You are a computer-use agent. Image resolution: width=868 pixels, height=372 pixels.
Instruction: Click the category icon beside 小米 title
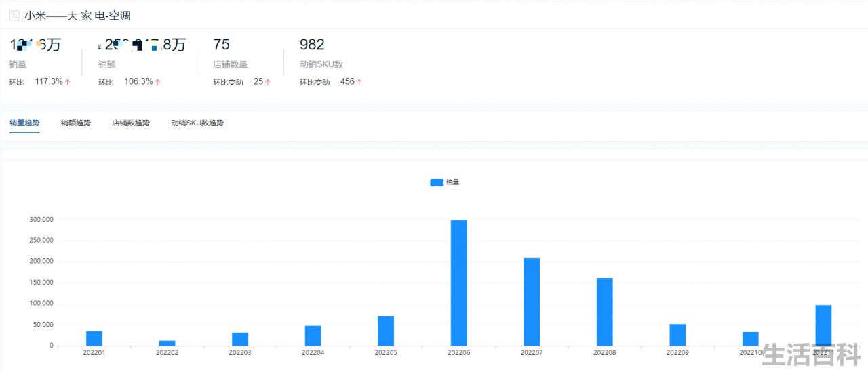coord(14,16)
